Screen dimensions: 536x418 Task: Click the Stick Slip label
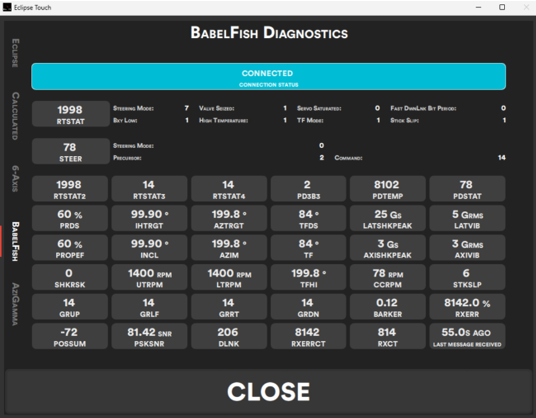(405, 120)
